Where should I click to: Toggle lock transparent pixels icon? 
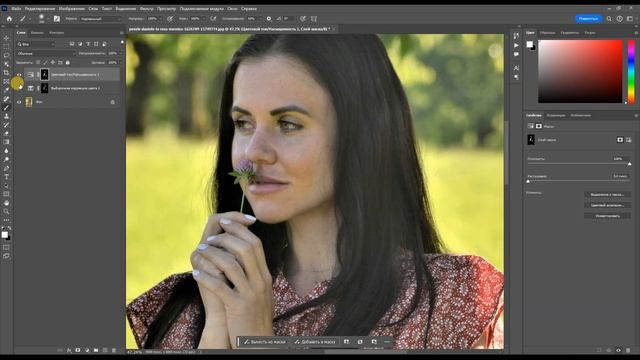pyautogui.click(x=38, y=62)
